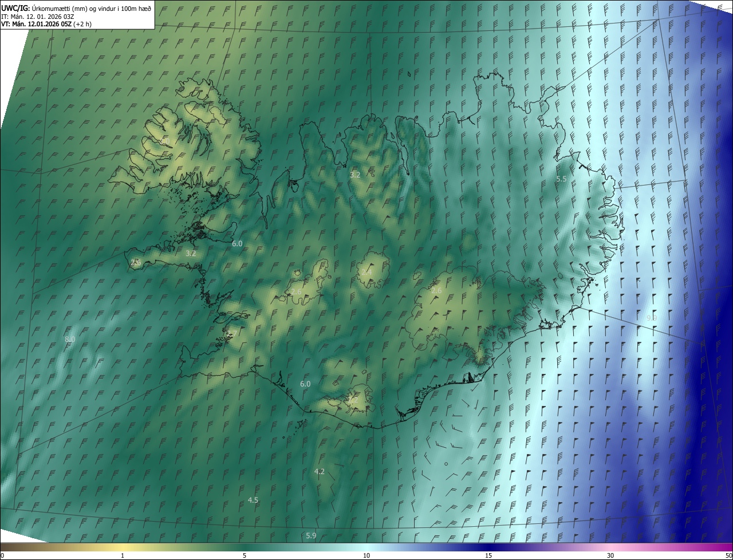This screenshot has height=560, width=733.
Task: Click the colour scale tick labelled 50
Action: [x=729, y=556]
